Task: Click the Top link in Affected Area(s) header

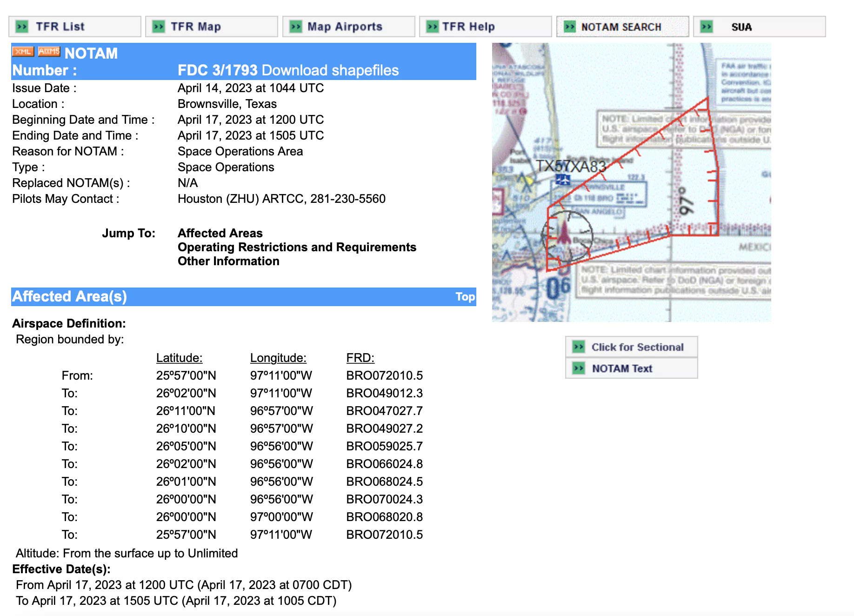Action: pyautogui.click(x=465, y=297)
